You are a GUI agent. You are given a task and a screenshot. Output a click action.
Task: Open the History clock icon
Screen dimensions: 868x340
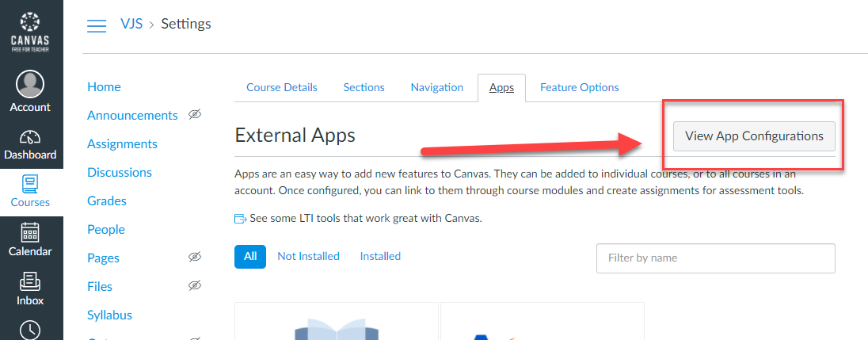click(31, 330)
